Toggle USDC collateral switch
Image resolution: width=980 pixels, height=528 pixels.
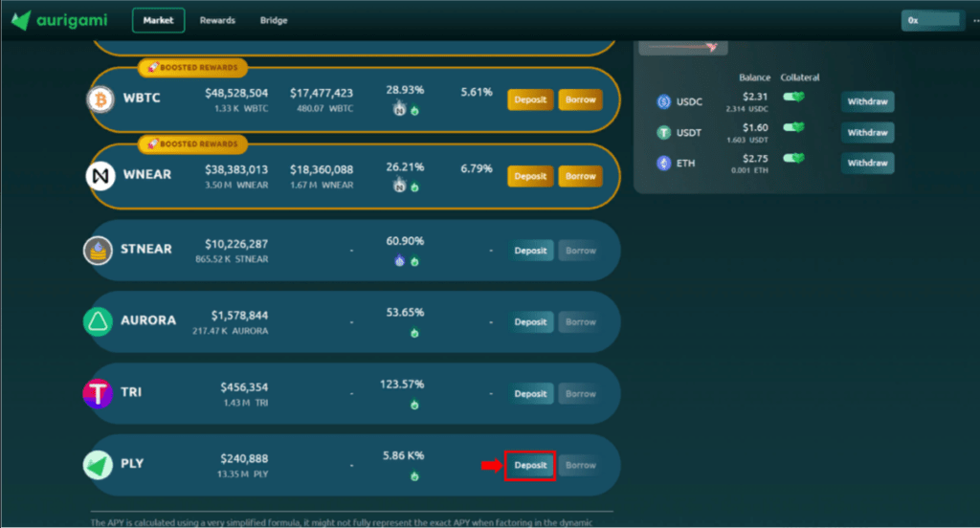click(x=793, y=97)
